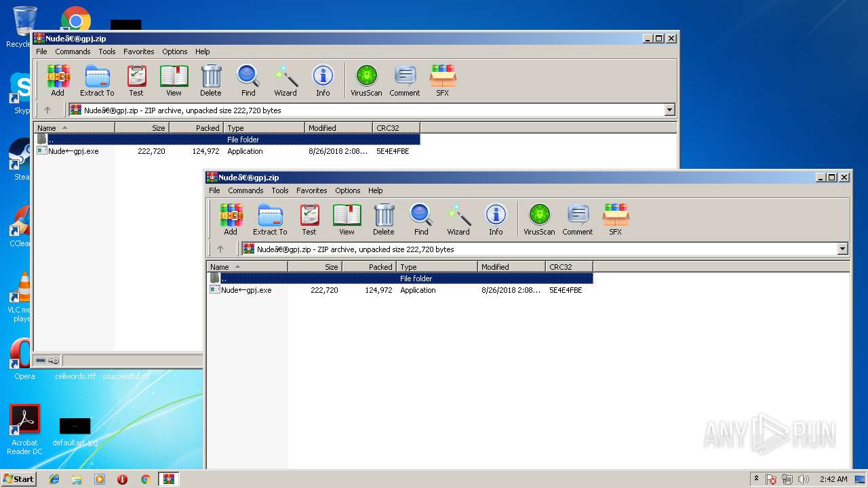
Task: Open File menu in front WinRAR window
Action: click(x=214, y=190)
